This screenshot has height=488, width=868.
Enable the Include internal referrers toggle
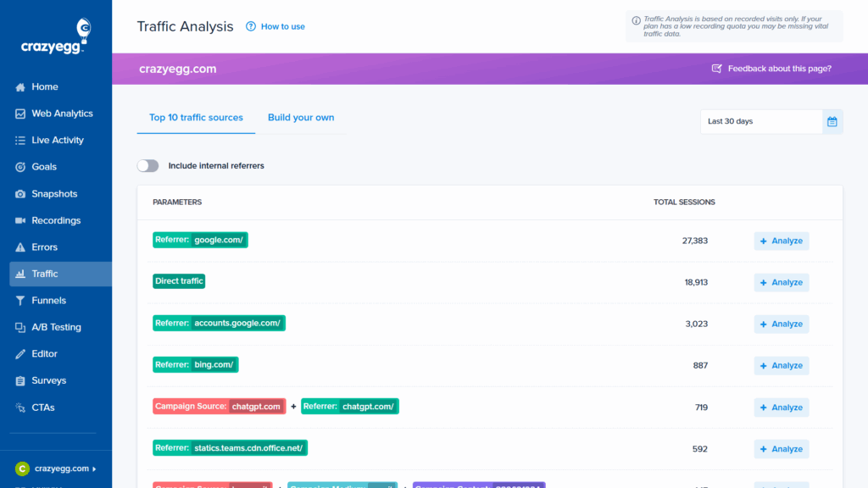click(x=148, y=166)
